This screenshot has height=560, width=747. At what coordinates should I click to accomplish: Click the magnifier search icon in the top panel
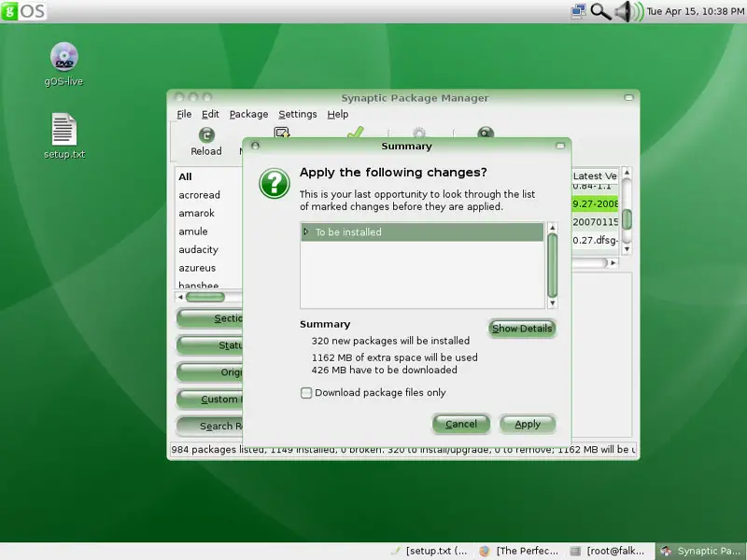[x=600, y=11]
